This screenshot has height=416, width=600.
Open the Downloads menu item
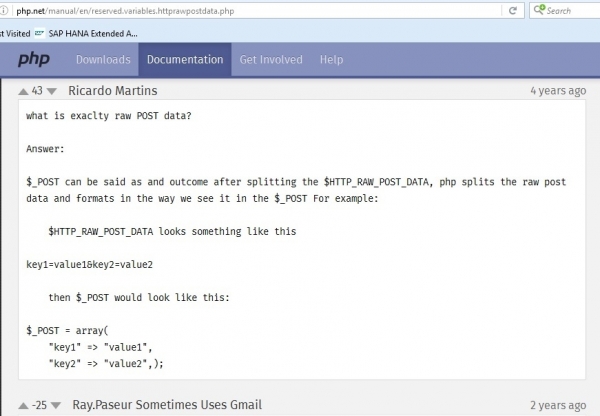pos(102,60)
